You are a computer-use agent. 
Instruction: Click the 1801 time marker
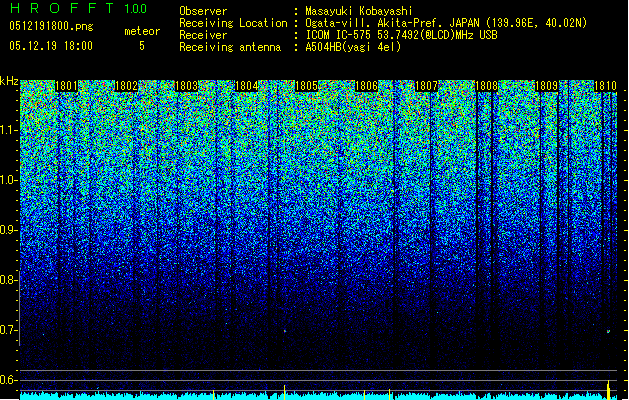click(66, 86)
